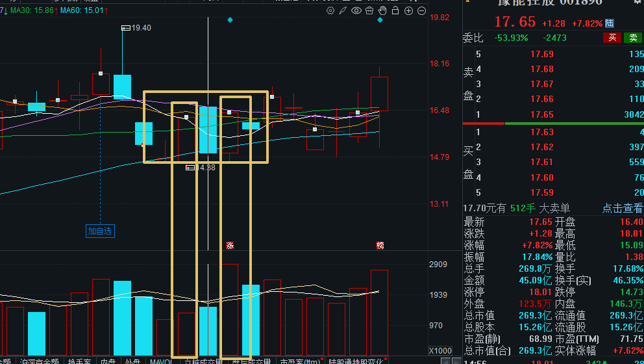Screen dimensions: 644x364
Task: Click the cyan diamond marker above 榜
Action: tap(380, 19)
